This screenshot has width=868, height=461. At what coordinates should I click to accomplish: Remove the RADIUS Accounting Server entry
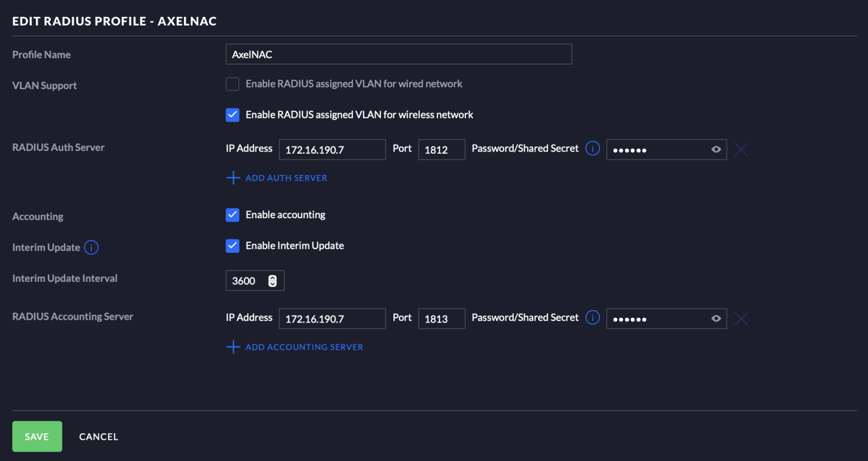[741, 319]
